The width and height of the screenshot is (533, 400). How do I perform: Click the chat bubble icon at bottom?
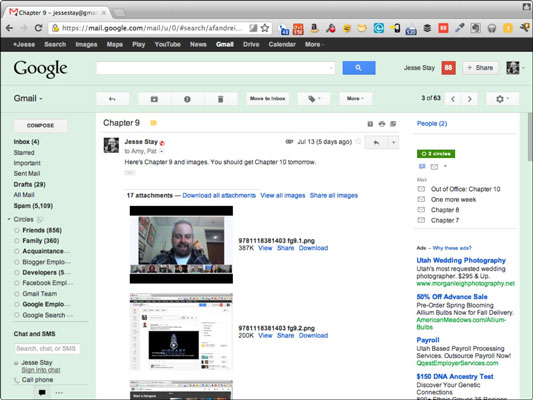pos(42,393)
